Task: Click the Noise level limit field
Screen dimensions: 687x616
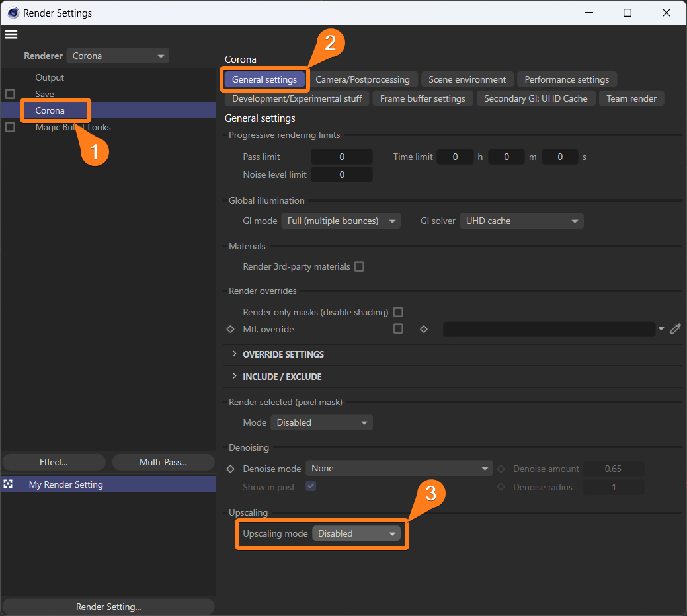Action: [342, 174]
